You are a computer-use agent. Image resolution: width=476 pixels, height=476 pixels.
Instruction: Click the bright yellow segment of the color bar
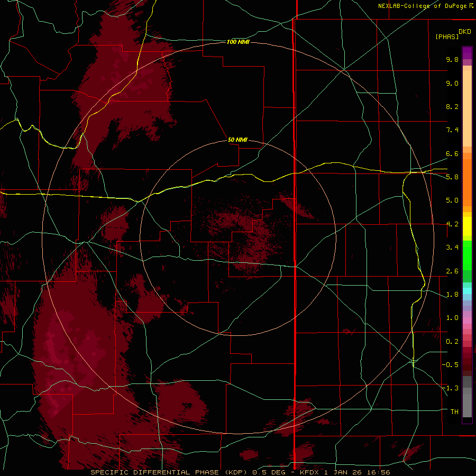click(x=467, y=226)
